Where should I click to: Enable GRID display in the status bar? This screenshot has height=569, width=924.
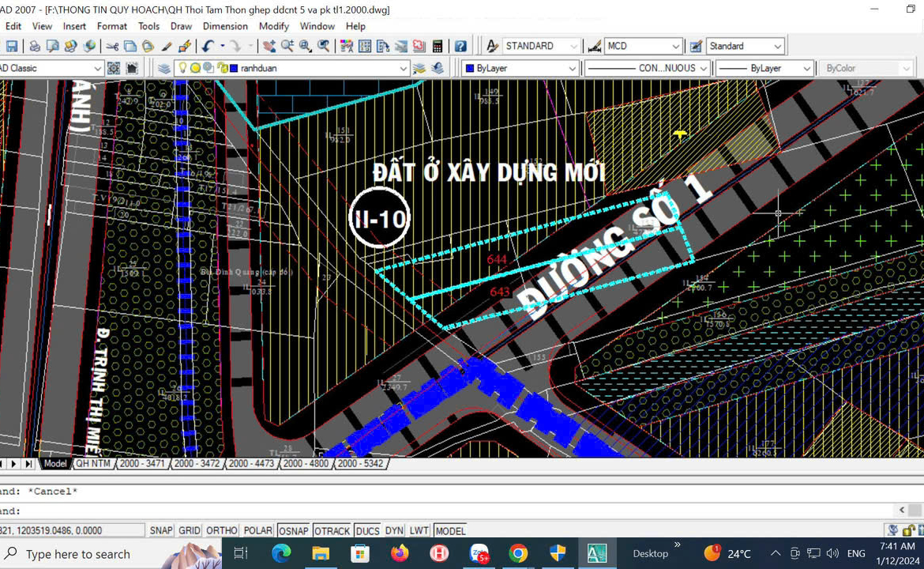click(x=190, y=531)
